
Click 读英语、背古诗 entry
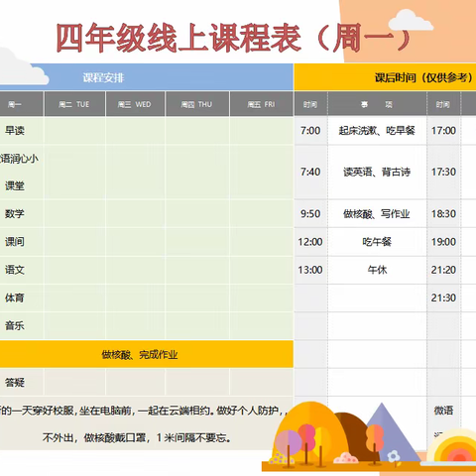[x=377, y=172]
